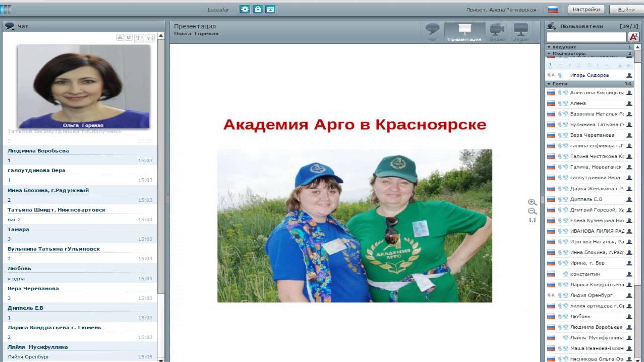This screenshot has width=644, height=362.
Task: Click the chat clock history icon
Action: [x=129, y=38]
